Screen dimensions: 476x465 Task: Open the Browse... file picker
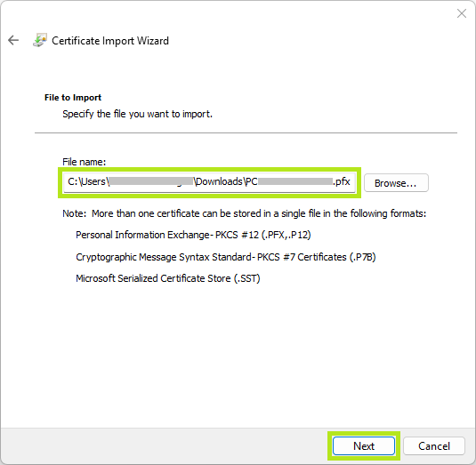[x=396, y=183]
